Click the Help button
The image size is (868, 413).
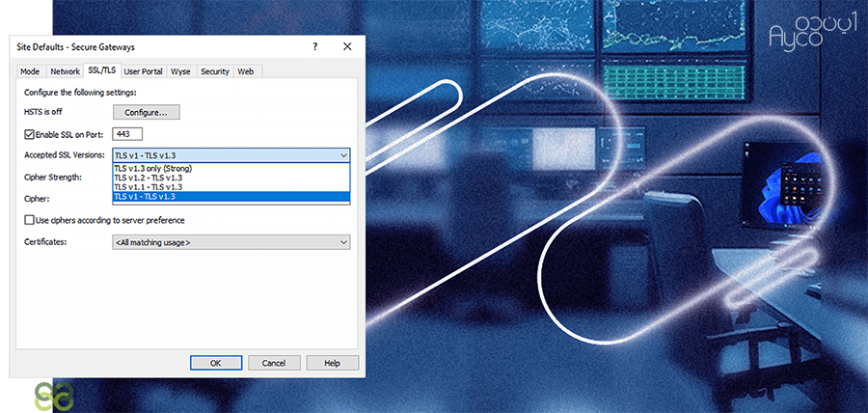point(332,363)
